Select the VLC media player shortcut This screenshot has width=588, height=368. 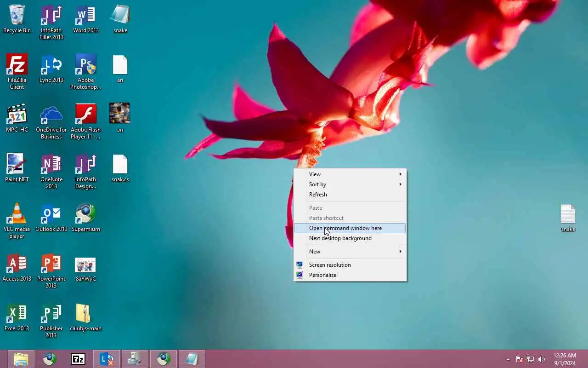(17, 221)
